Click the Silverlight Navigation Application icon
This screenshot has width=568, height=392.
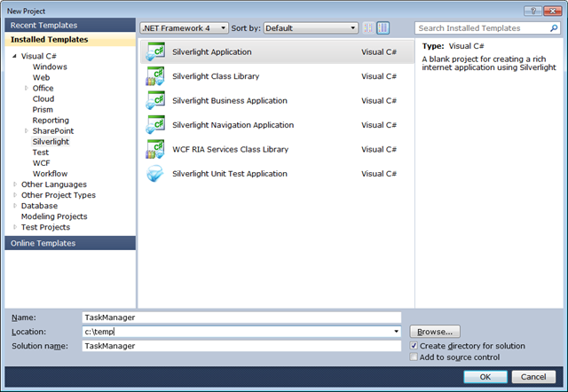(154, 125)
